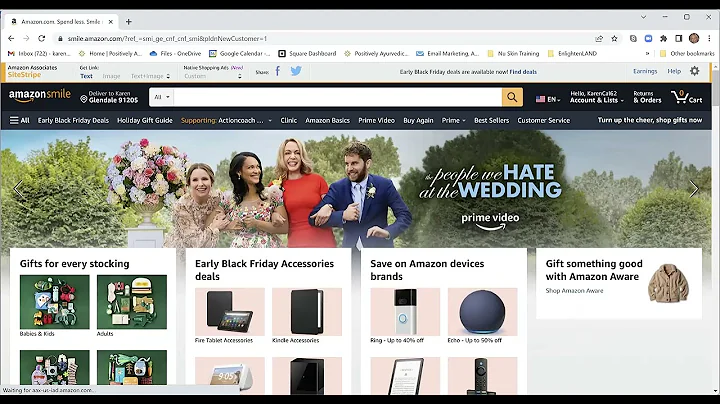Open Early Black Friday Deals nav item
The width and height of the screenshot is (720, 404).
pyautogui.click(x=73, y=120)
